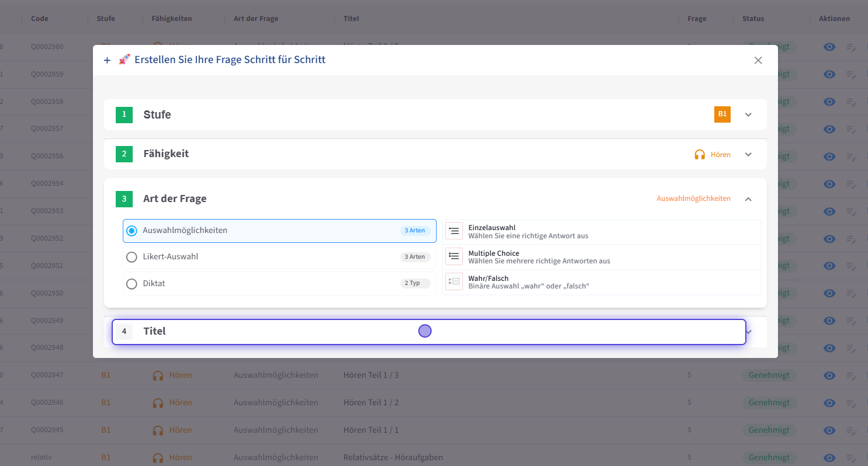Screen dimensions: 868x466
Task: Click the orange B1 level badge
Action: pyautogui.click(x=722, y=114)
